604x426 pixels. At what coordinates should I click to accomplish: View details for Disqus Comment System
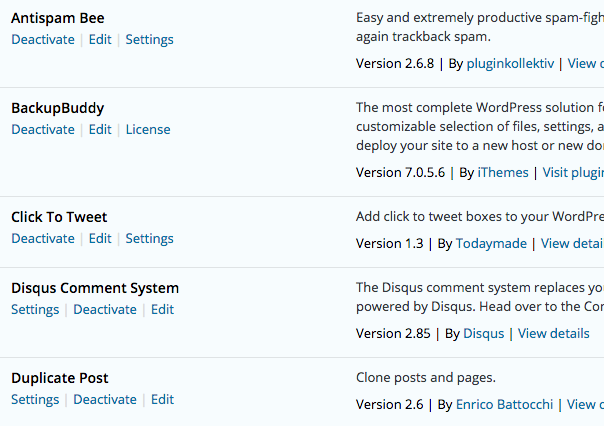click(x=554, y=334)
